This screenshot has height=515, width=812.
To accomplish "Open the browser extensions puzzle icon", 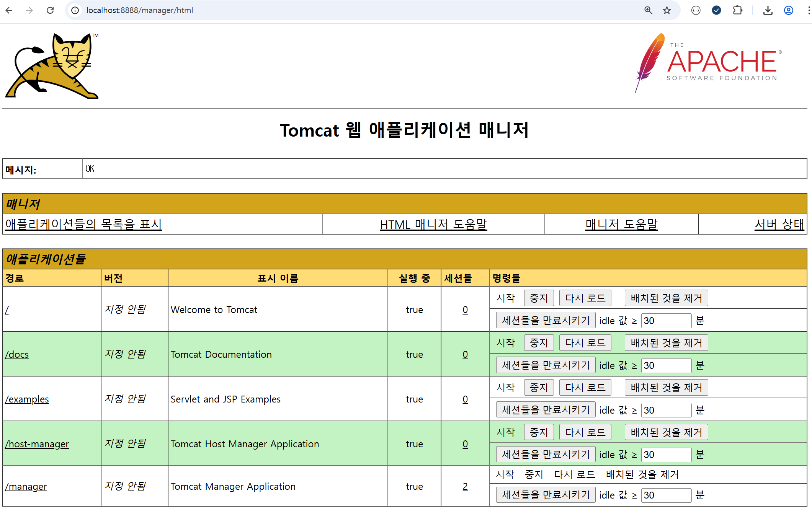I will pos(737,10).
